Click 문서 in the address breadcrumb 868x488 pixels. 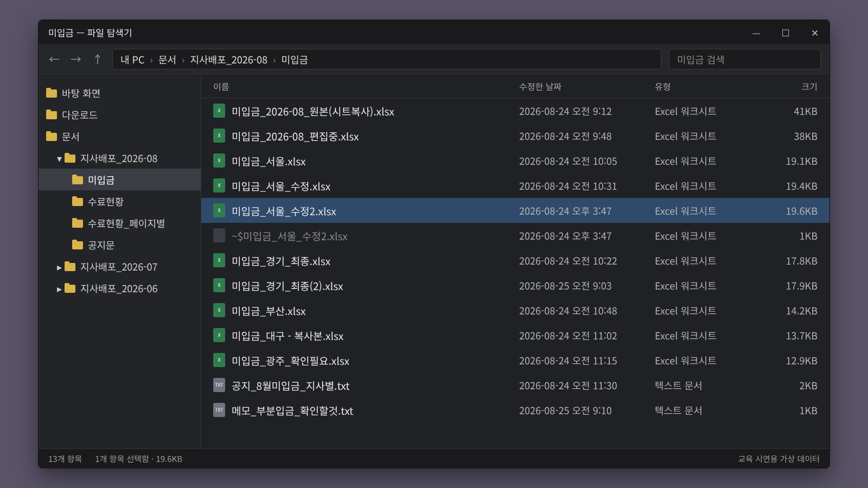point(167,60)
